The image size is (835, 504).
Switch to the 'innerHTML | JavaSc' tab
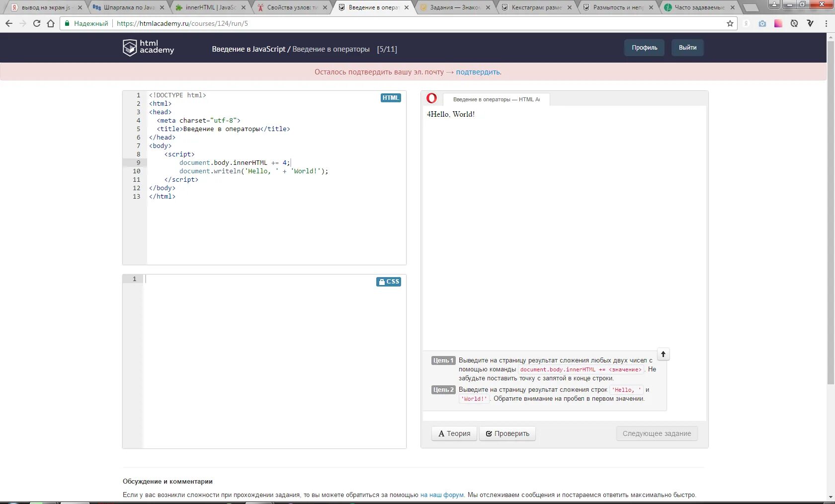[x=210, y=7]
